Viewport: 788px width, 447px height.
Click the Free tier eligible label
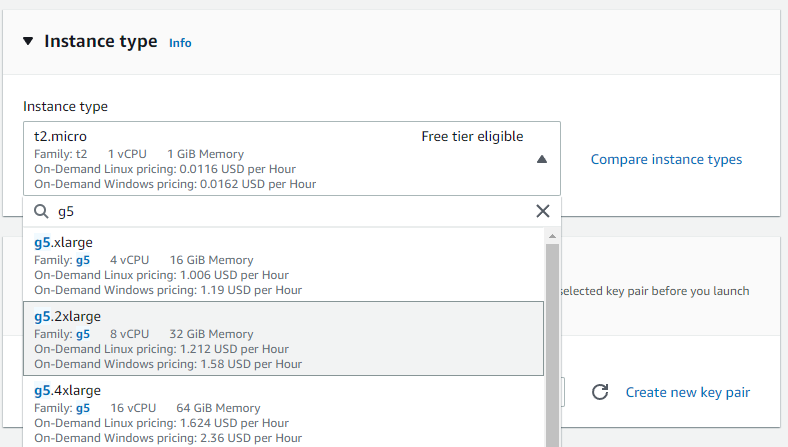472,136
